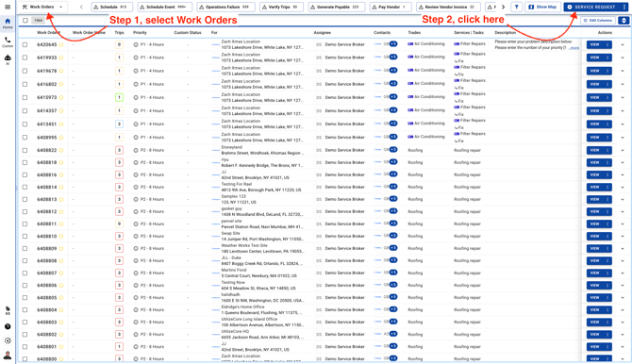Click the ...more link in the description
This screenshot has height=364, width=632.
pos(574,48)
